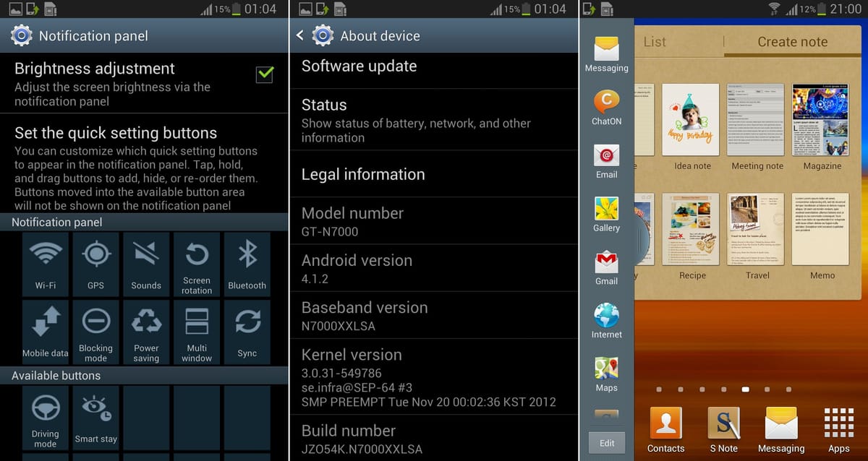Toggle the Wi-Fi quick setting button
Screen dimensions: 868x461
pos(46,263)
